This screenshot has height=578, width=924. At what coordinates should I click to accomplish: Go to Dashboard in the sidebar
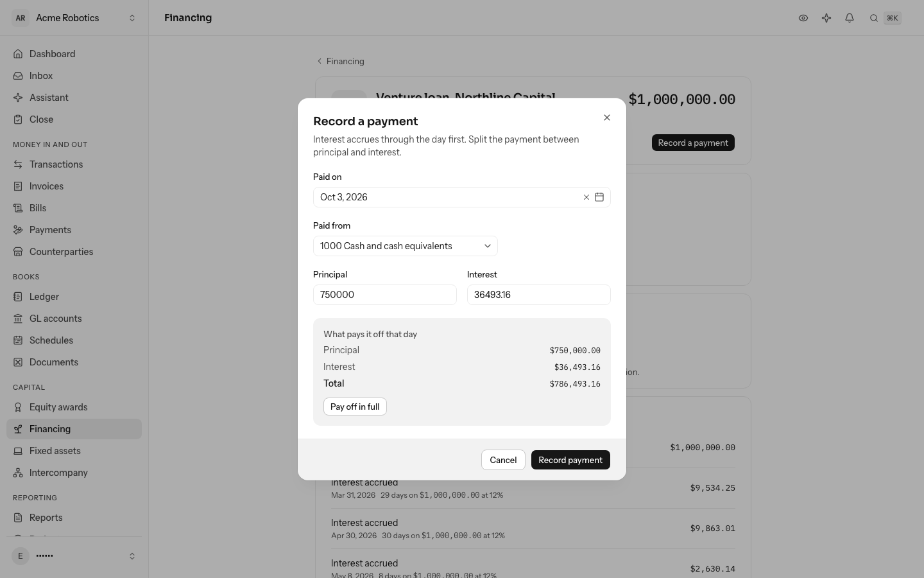click(74, 54)
